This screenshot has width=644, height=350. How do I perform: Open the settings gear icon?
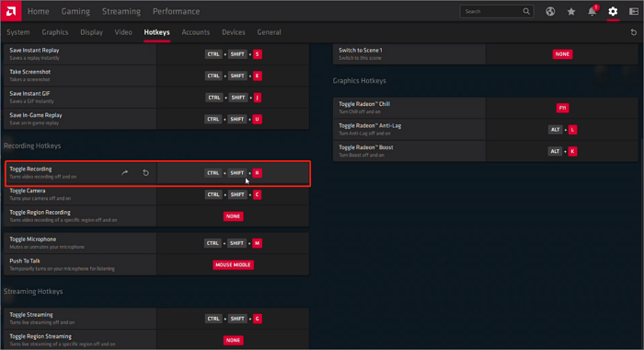pyautogui.click(x=613, y=12)
